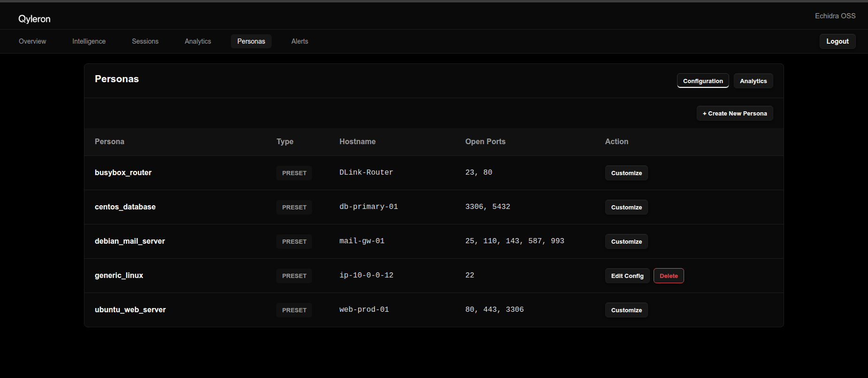The height and width of the screenshot is (378, 868).
Task: Click the db-primary-01 hostname
Action: (x=369, y=207)
